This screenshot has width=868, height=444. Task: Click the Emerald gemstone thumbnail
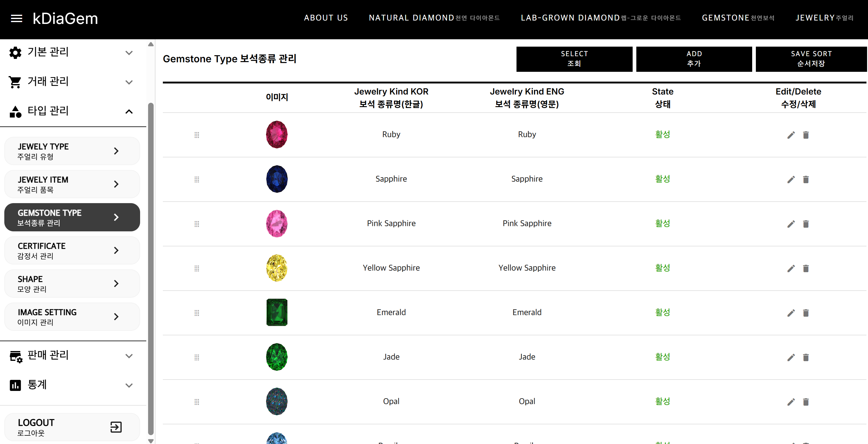coord(277,312)
